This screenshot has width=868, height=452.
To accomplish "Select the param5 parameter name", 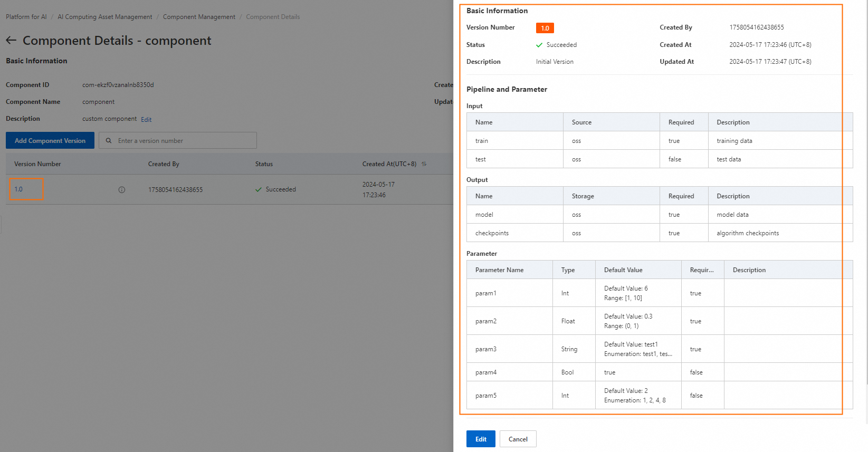I will pos(486,396).
